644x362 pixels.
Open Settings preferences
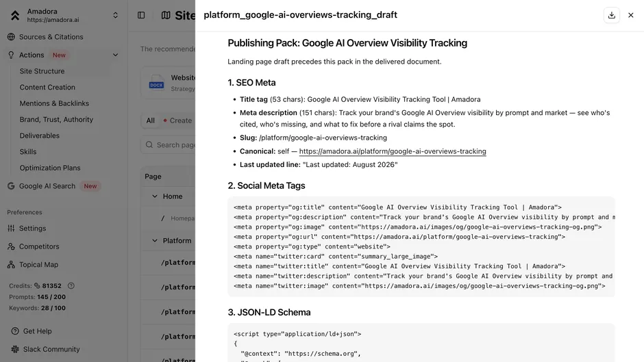32,228
